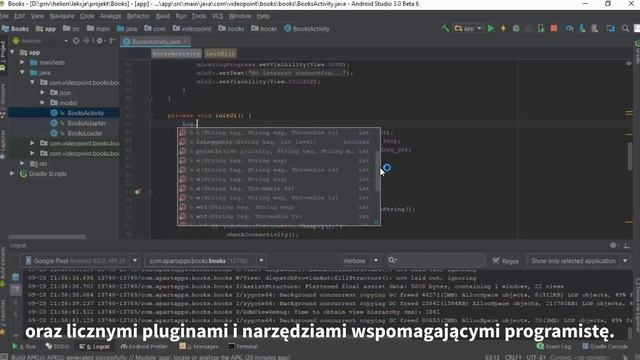Click the editor vertical scrollbar thumb

click(x=630, y=156)
